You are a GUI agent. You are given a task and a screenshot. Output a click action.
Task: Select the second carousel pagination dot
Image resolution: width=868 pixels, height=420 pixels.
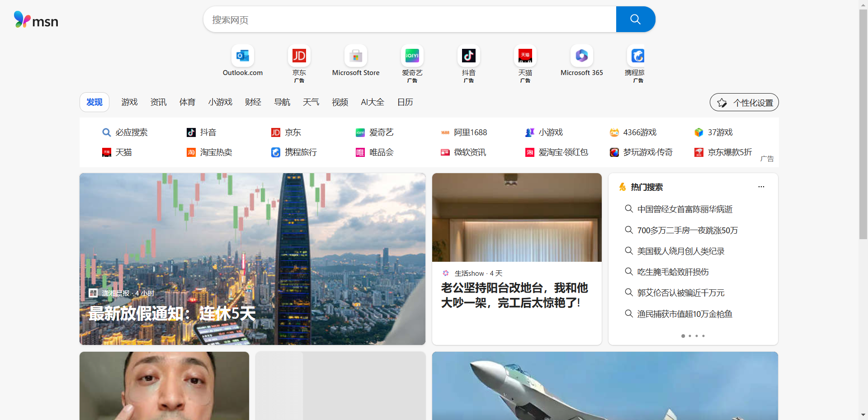tap(689, 336)
